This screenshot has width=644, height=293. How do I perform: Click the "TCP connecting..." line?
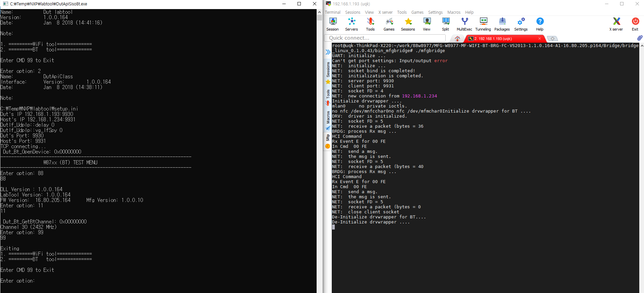coord(23,146)
